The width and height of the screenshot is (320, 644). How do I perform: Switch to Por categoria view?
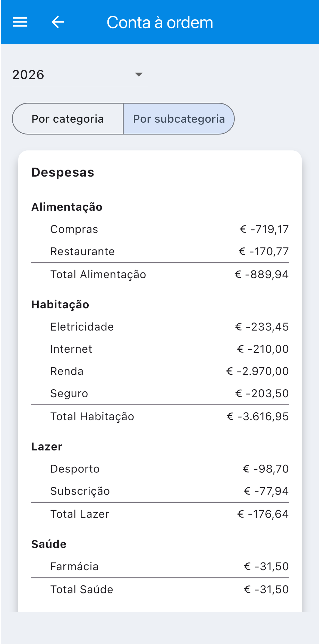coord(68,119)
